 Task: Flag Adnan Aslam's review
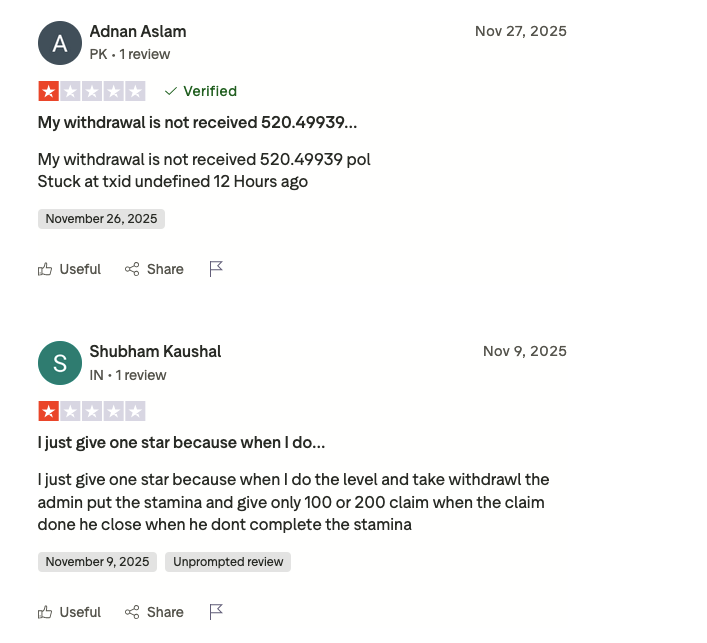click(216, 269)
